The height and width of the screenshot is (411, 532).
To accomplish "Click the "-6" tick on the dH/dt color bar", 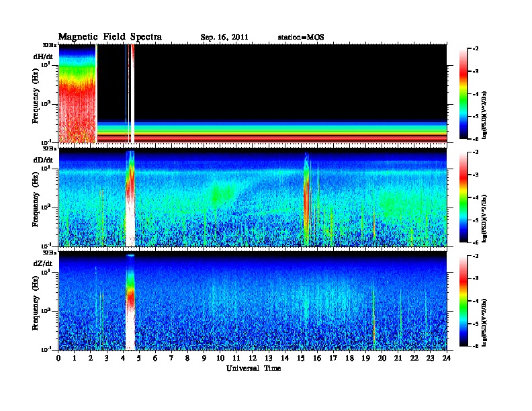I will 475,139.
